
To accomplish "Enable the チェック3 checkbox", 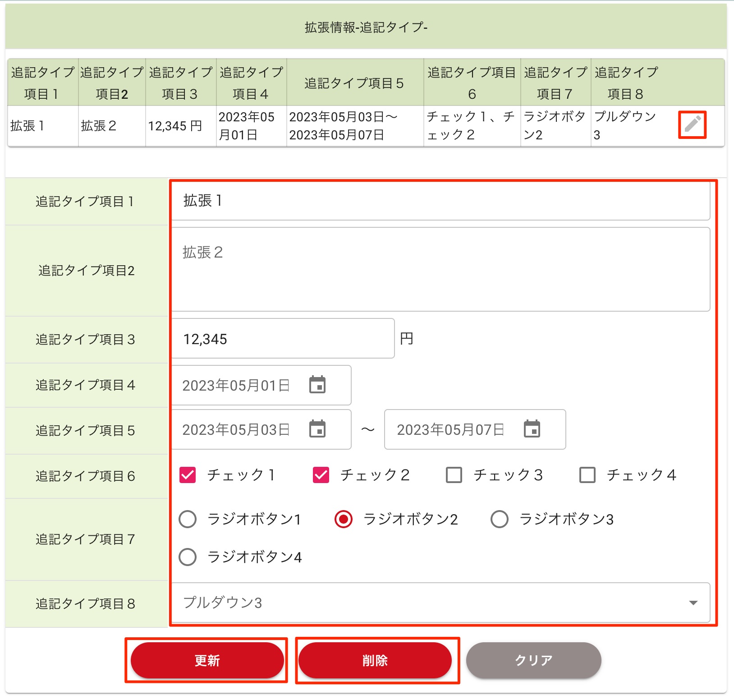I will 454,475.
